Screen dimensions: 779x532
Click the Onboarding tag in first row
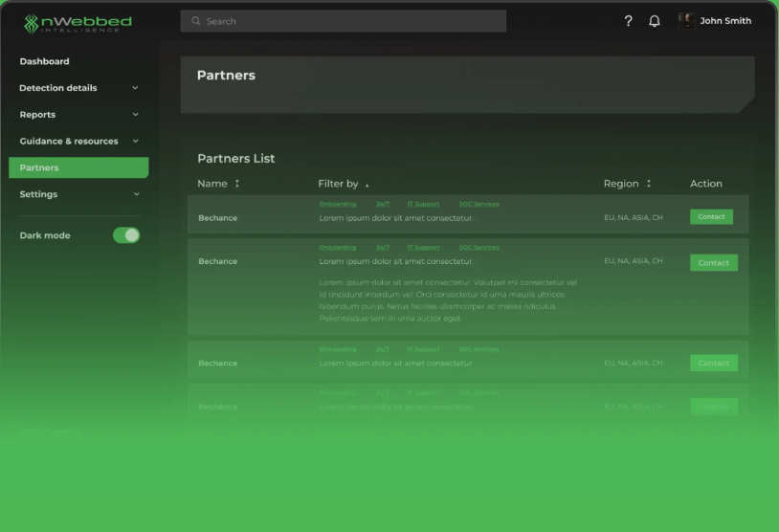coord(337,204)
